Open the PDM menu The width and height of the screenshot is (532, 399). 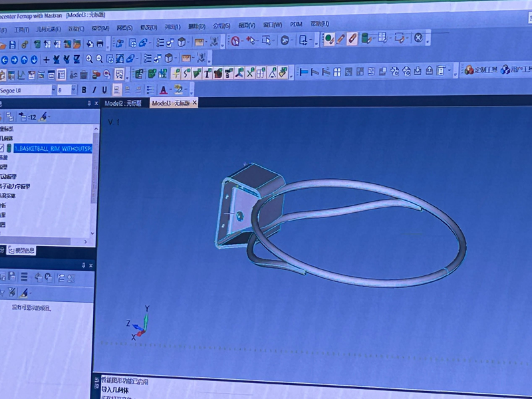296,25
